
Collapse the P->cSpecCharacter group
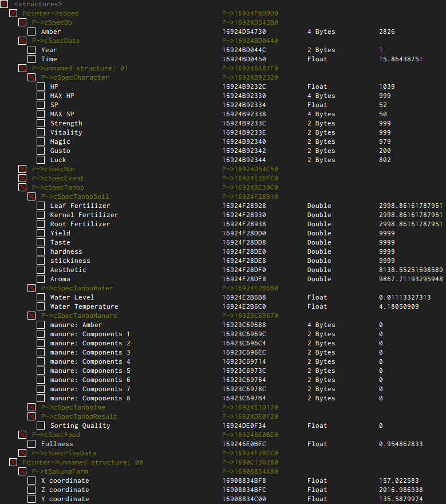[31, 77]
